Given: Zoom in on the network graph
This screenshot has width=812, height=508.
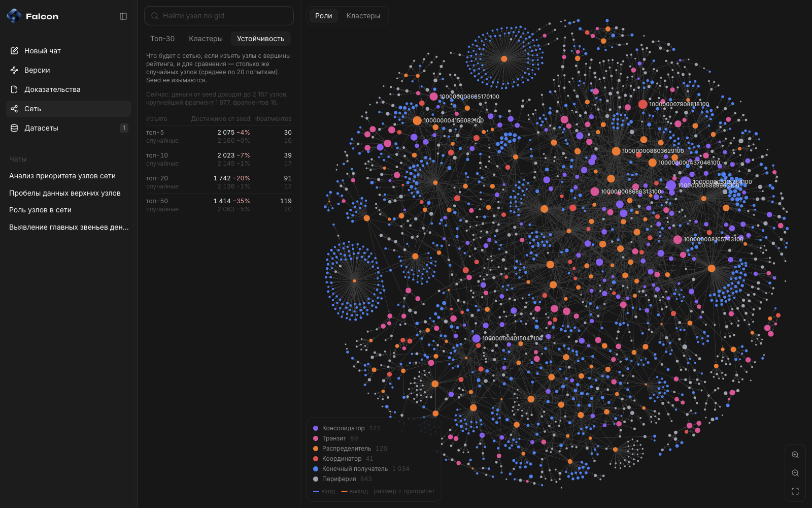Looking at the screenshot, I should tap(795, 455).
